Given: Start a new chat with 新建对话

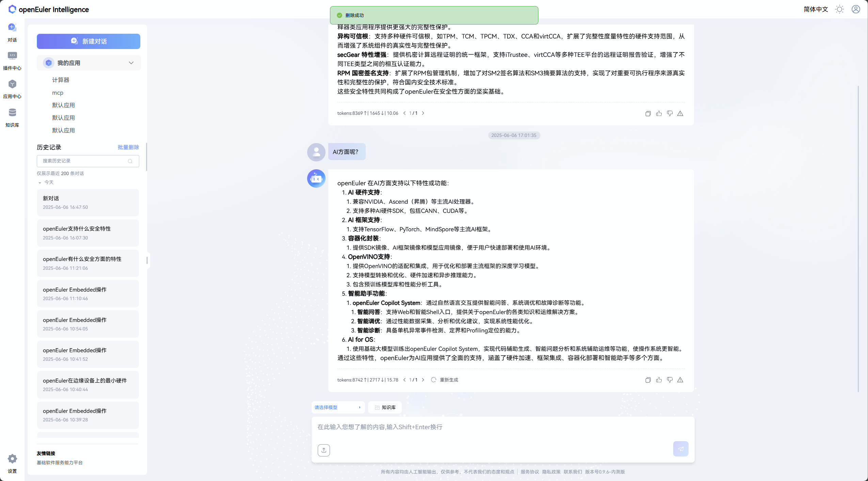Looking at the screenshot, I should 89,41.
